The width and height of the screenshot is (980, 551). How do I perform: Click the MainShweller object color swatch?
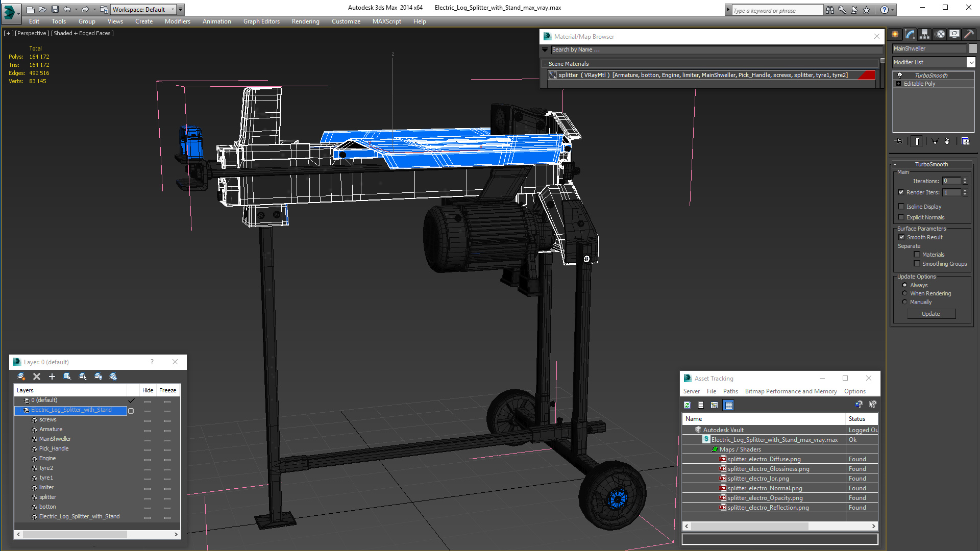click(973, 48)
